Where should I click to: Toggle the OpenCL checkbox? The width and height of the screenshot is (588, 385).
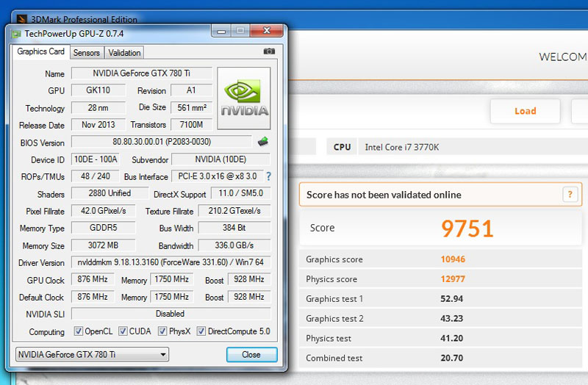point(79,331)
